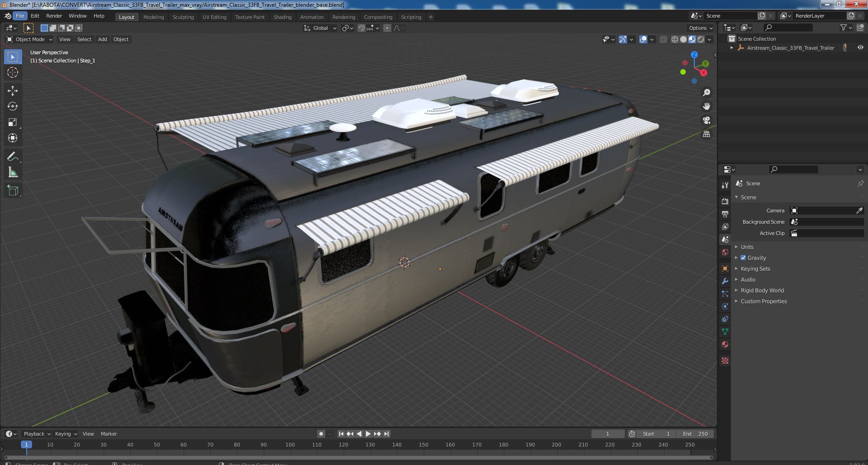Switch to rendered viewport shading

tap(701, 39)
